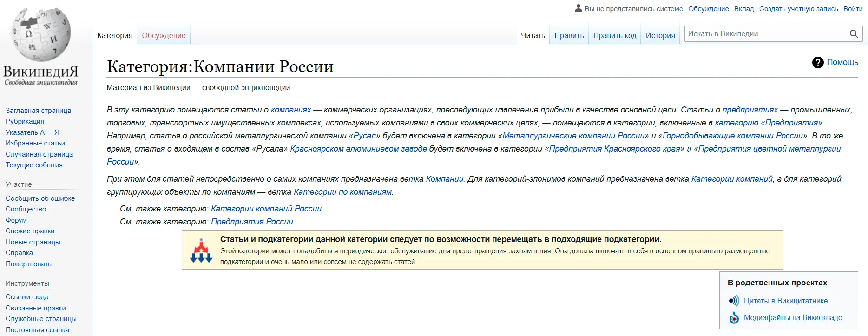868x336 pixels.
Task: Open Рубрикация in sidebar
Action: pos(25,121)
